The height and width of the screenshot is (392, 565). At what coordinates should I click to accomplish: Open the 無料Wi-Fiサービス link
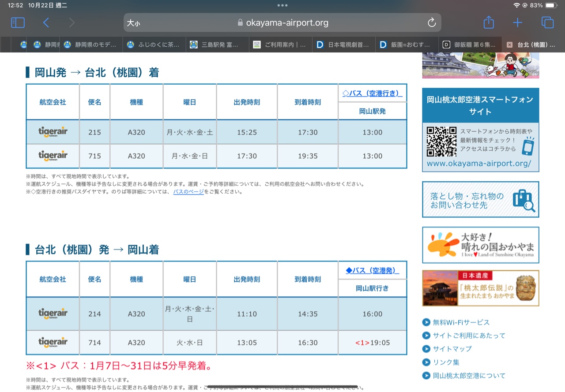(x=461, y=322)
